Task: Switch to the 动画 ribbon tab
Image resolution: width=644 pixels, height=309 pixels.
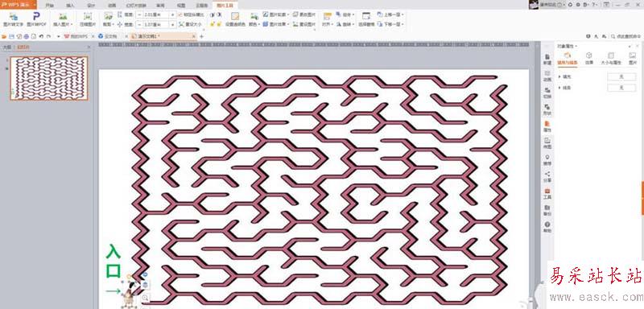Action: [x=112, y=6]
